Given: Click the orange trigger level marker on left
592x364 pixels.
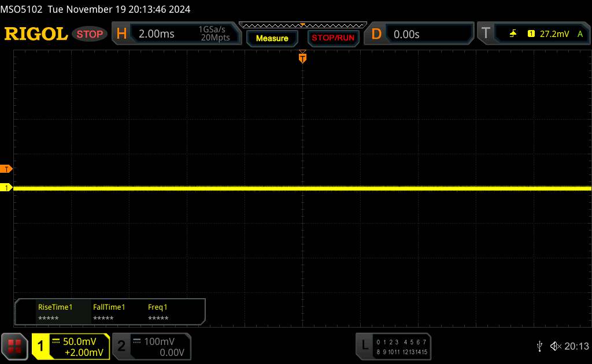Looking at the screenshot, I should pos(6,169).
